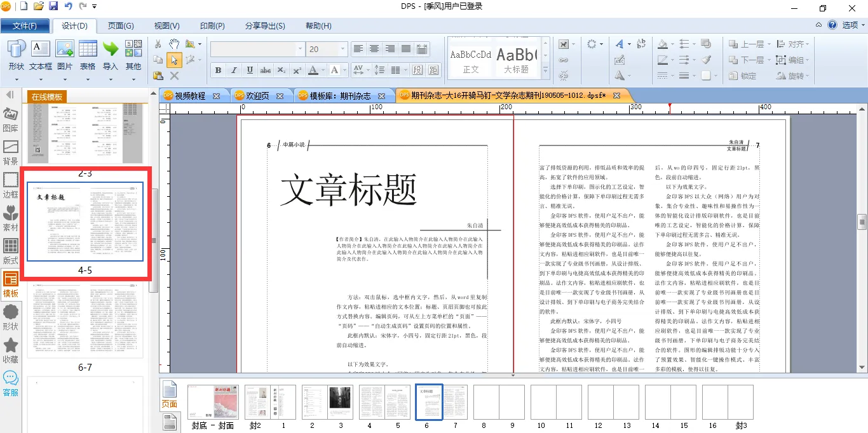Select the 6-7 template thumbnail
The image size is (868, 433).
click(85, 321)
